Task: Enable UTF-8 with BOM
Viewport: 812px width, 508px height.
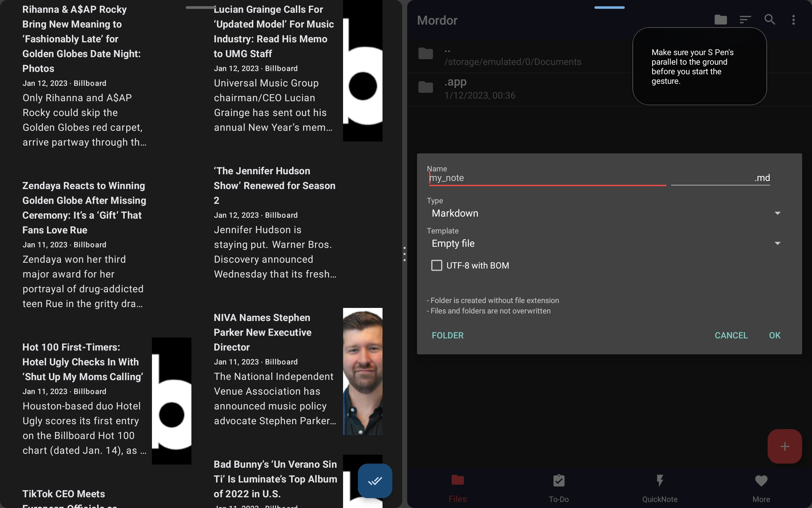Action: tap(436, 265)
